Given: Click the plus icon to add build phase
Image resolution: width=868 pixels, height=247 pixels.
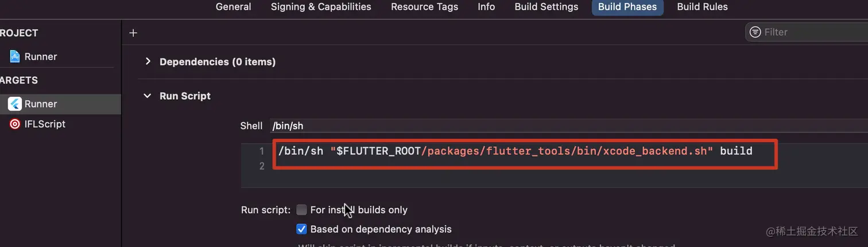Looking at the screenshot, I should click(133, 33).
